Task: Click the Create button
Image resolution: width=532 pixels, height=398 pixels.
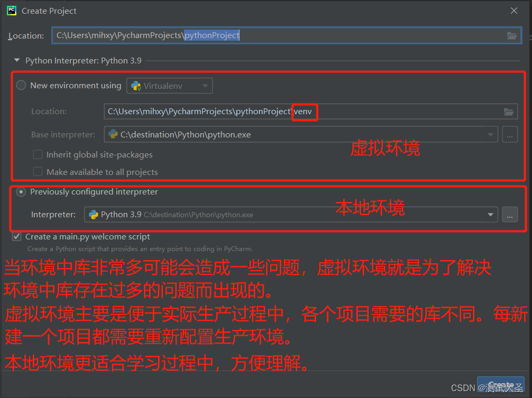Action: point(501,385)
